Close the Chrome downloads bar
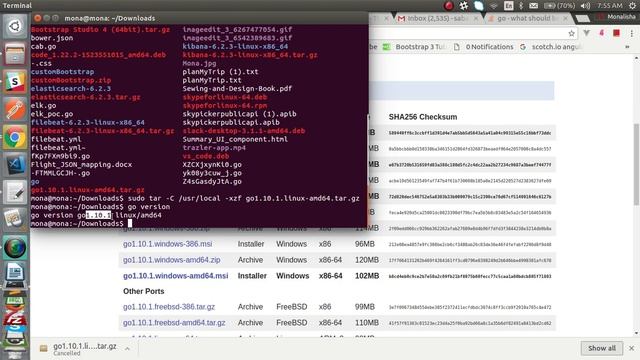Viewport: 640px width, 360px height. (631, 348)
